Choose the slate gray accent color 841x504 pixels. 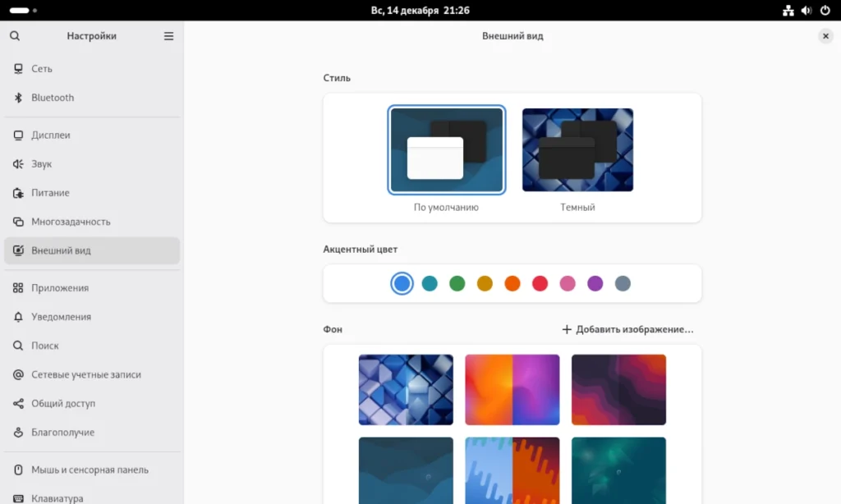click(623, 284)
